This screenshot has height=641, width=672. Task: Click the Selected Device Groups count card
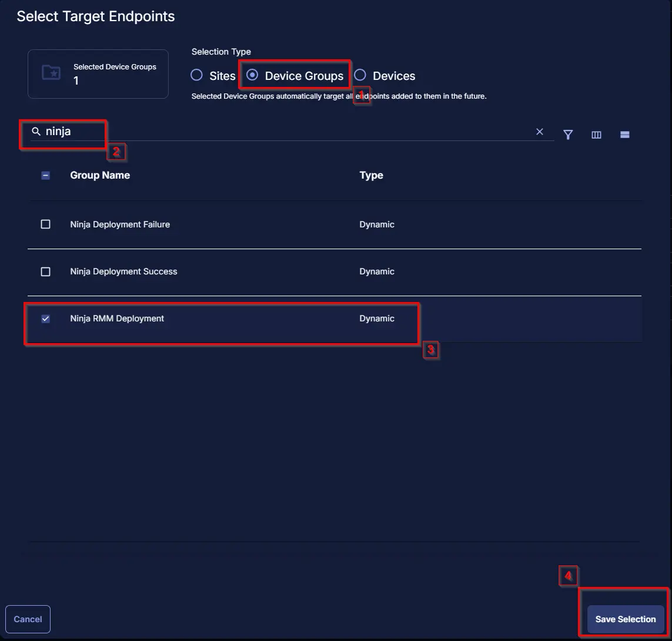(98, 74)
